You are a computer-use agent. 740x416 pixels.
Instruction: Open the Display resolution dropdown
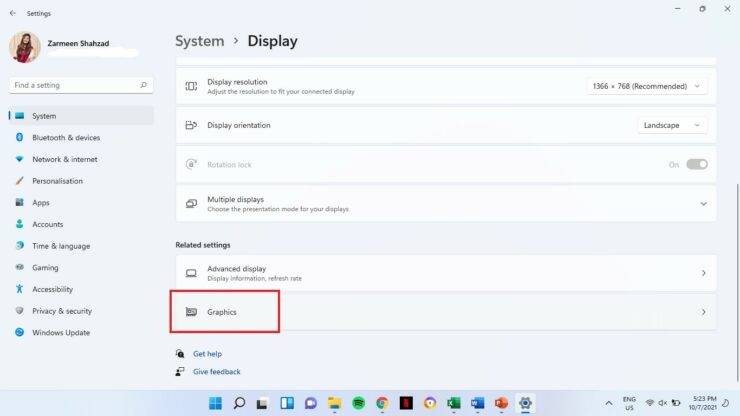[647, 87]
